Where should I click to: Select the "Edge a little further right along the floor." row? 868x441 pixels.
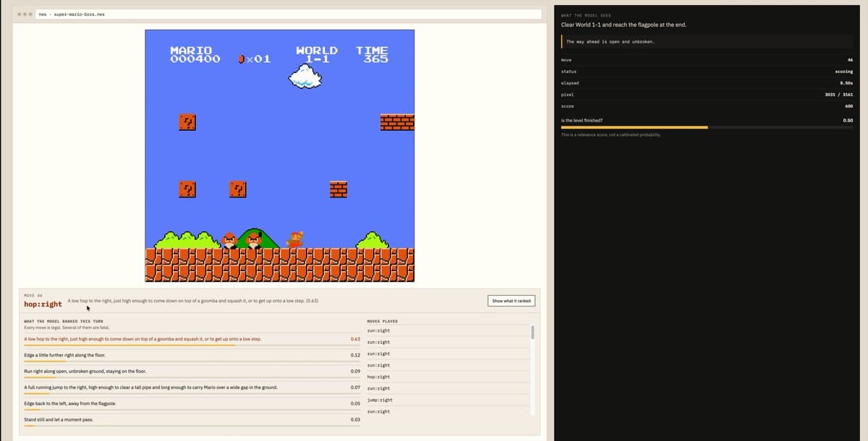pos(193,356)
